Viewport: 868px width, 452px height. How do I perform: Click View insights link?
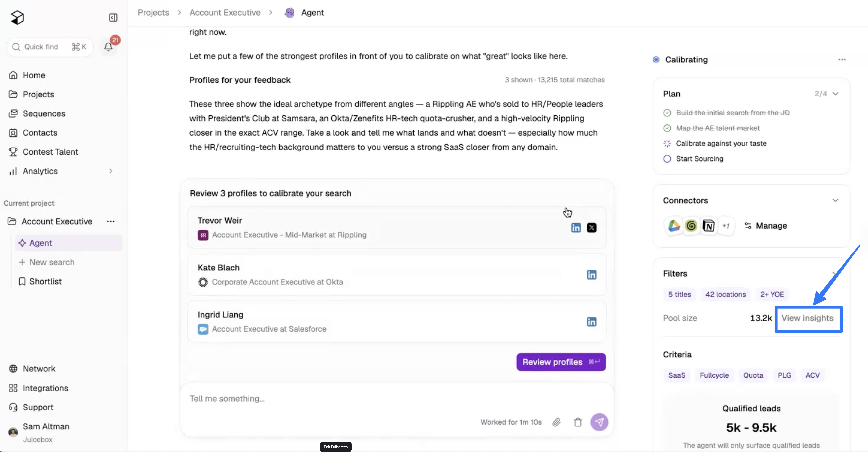tap(807, 318)
